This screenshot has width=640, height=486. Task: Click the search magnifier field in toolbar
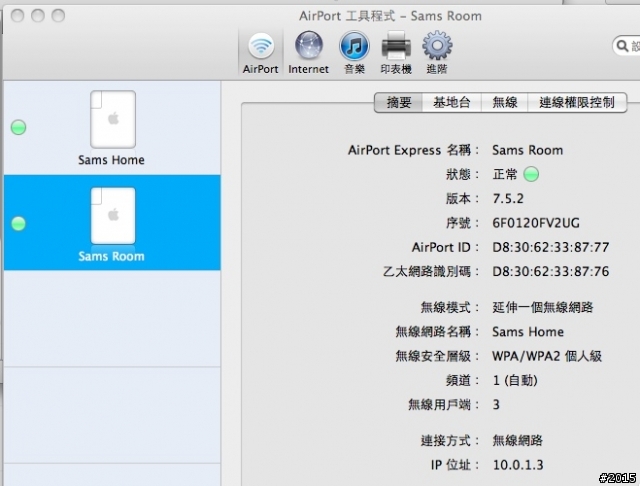click(x=626, y=46)
